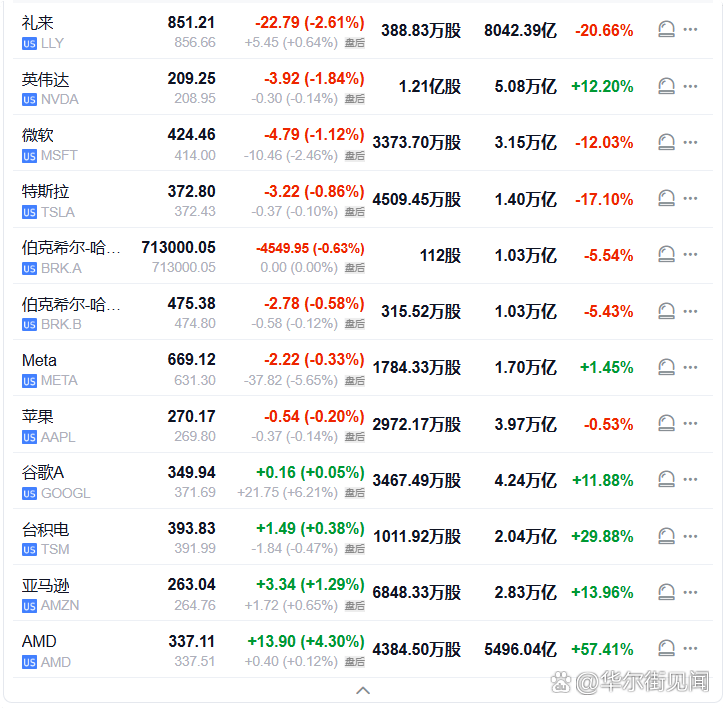Open the 谷歌A stock name

[43, 473]
